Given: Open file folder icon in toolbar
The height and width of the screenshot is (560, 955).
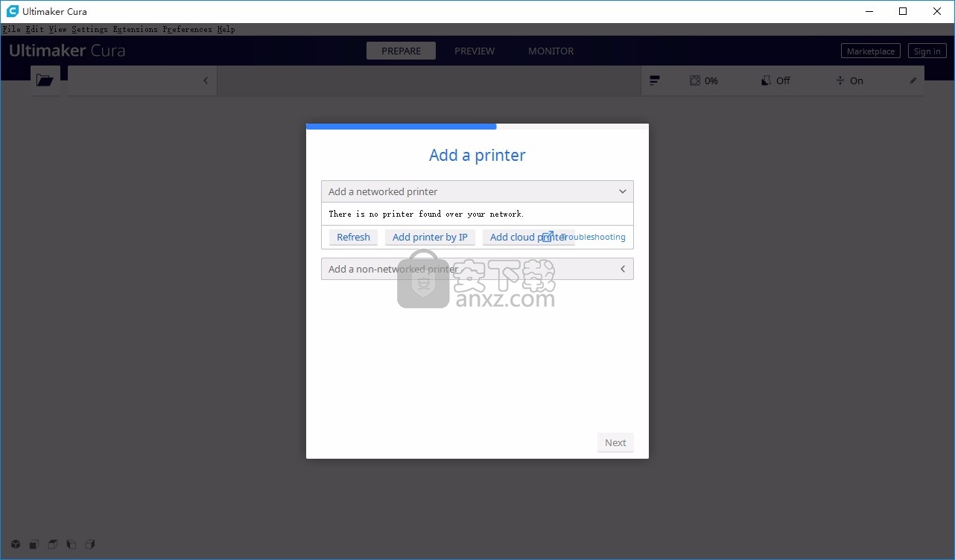Looking at the screenshot, I should point(45,80).
